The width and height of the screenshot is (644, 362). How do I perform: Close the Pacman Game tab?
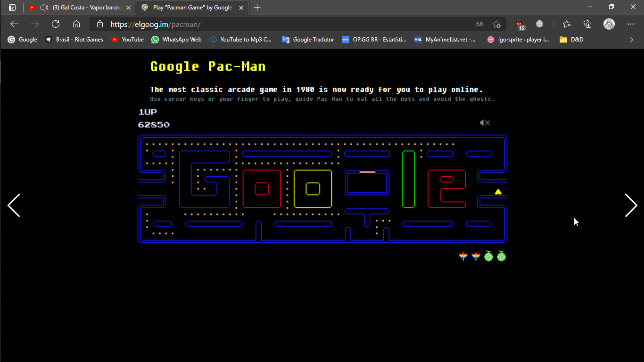(x=241, y=8)
